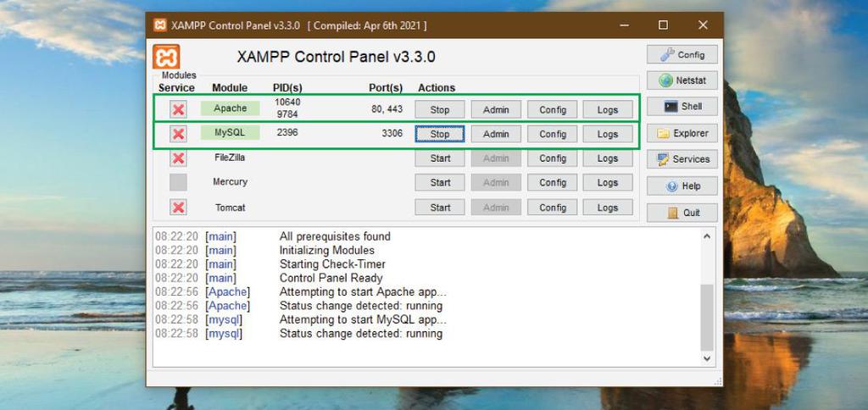Quit the XAMPP control panel

click(682, 213)
